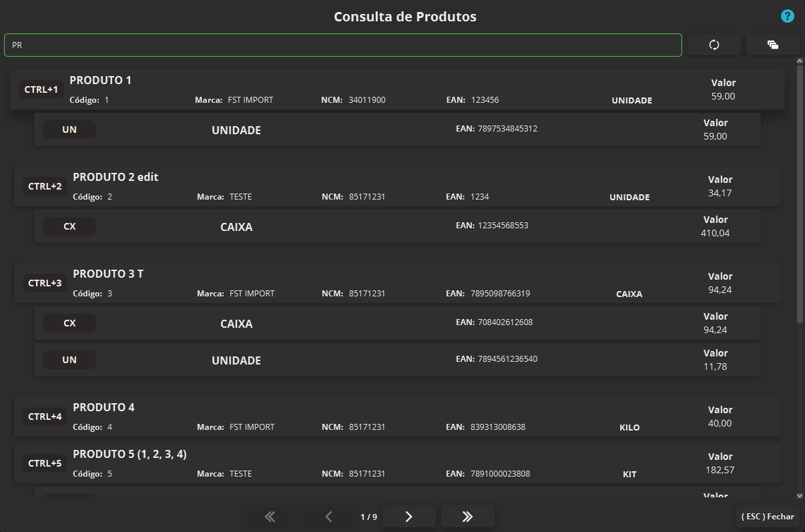Select product via CTRL+2 badge
805x532 pixels.
[45, 186]
